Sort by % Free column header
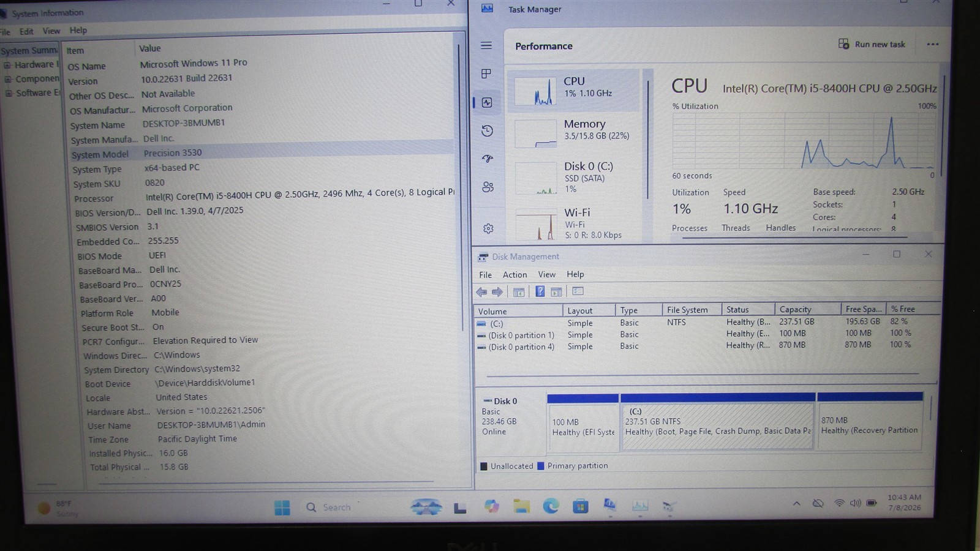980x551 pixels. [x=912, y=309]
